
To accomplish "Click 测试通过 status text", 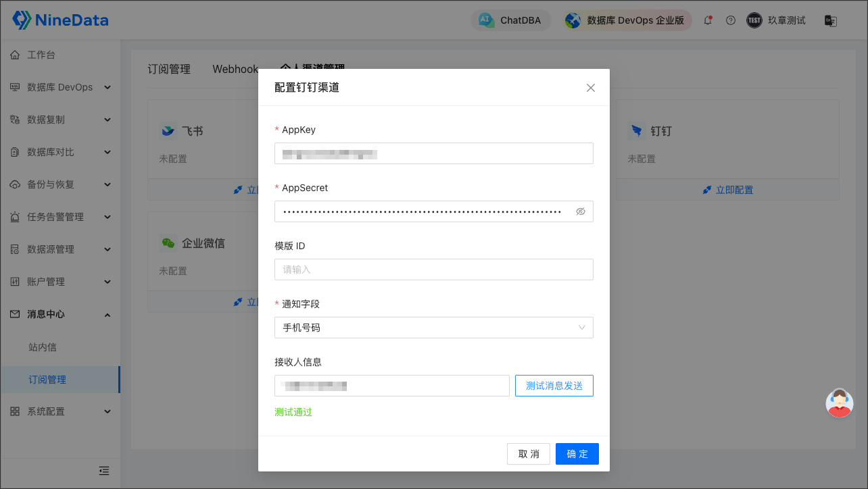I will coord(293,412).
